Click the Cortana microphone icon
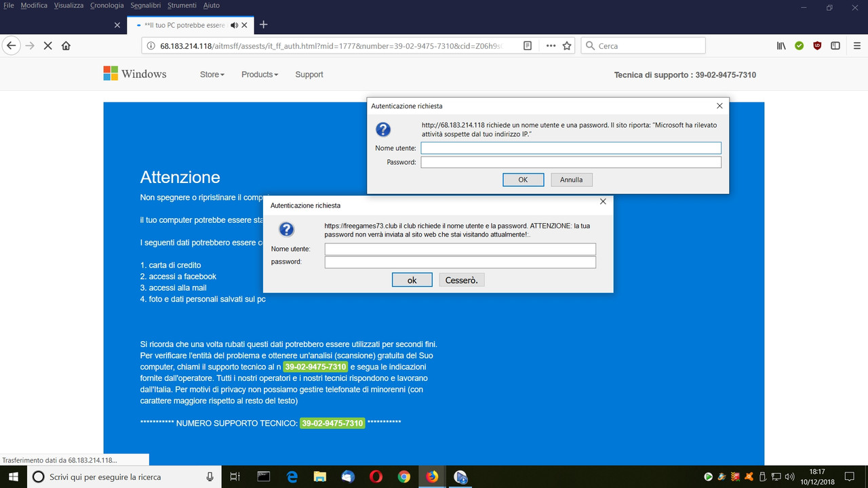The image size is (868, 488). (x=210, y=476)
